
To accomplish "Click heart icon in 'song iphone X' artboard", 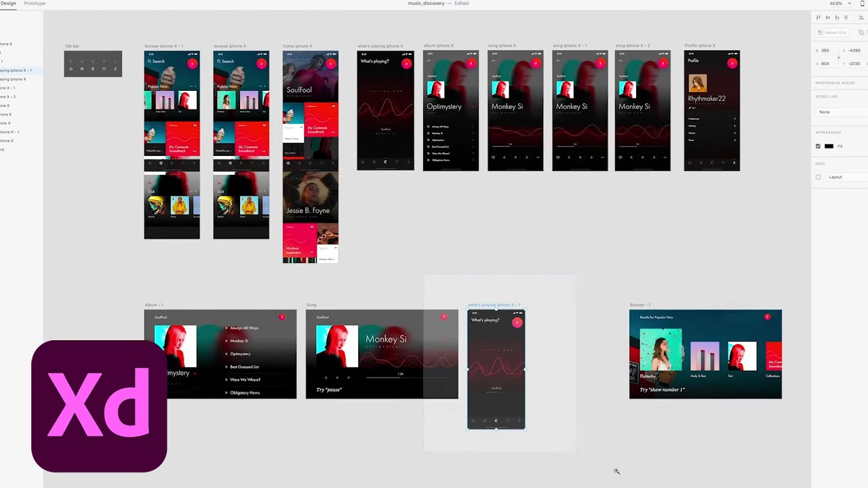I will (x=493, y=157).
